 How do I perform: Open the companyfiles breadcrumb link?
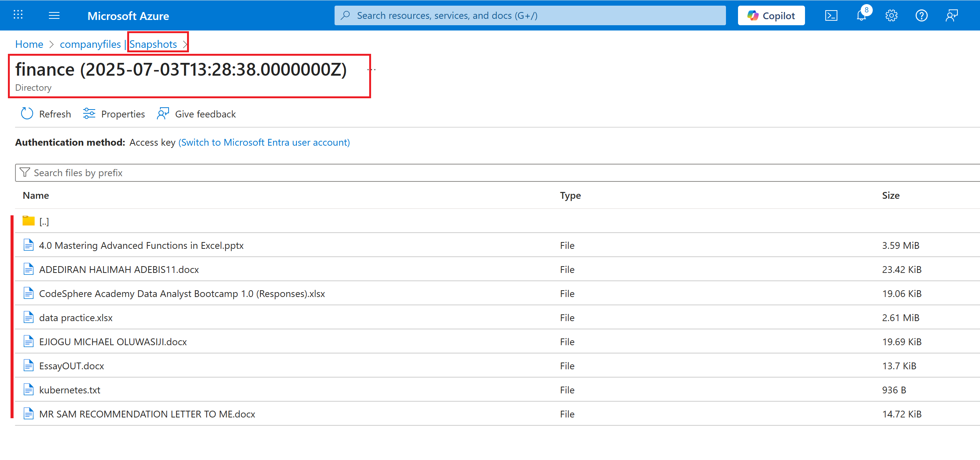pos(90,44)
